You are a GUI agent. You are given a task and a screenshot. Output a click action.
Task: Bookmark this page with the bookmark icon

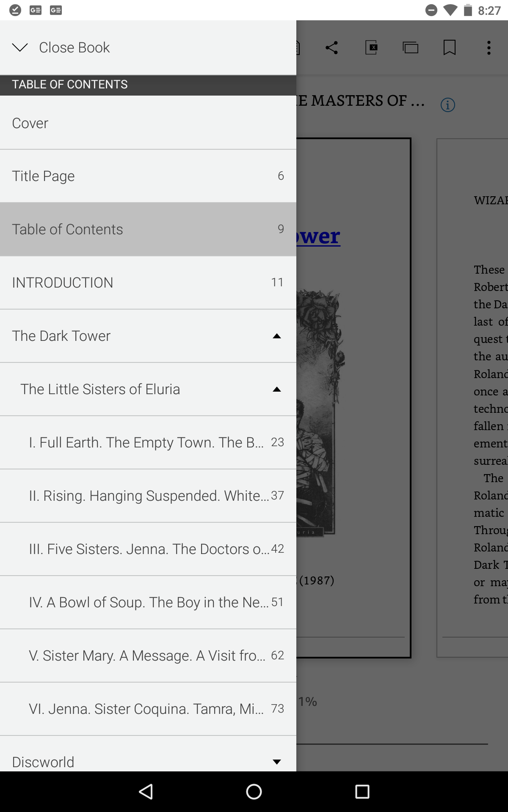tap(449, 48)
